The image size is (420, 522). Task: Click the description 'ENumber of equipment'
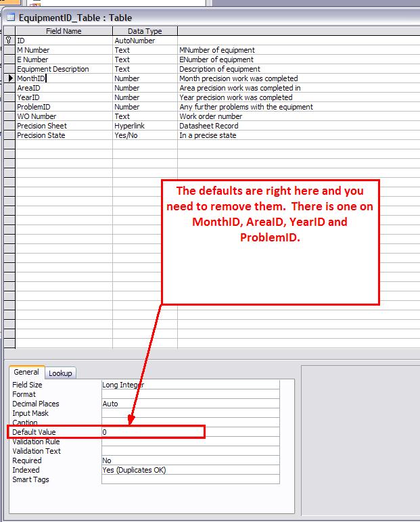tap(216, 60)
